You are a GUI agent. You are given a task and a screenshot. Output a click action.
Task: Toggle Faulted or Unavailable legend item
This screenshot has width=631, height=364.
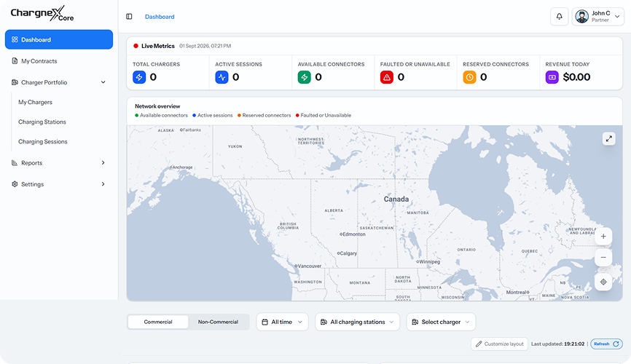[x=324, y=116]
